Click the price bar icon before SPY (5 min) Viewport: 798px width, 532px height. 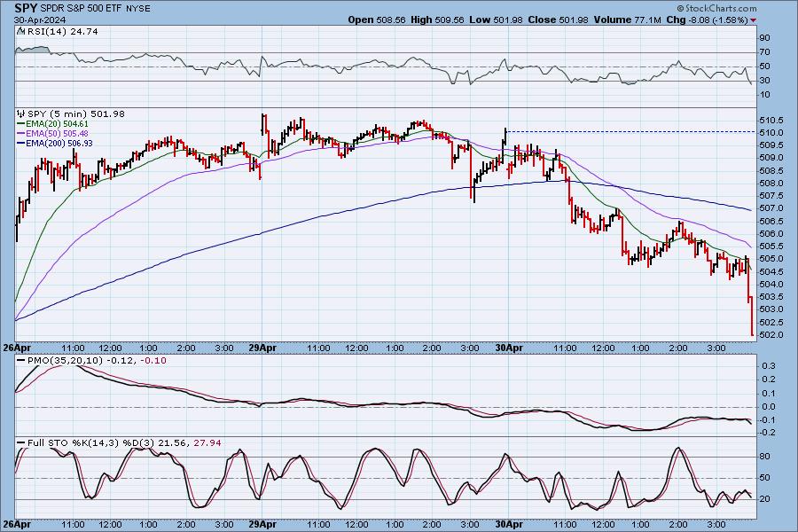click(21, 114)
